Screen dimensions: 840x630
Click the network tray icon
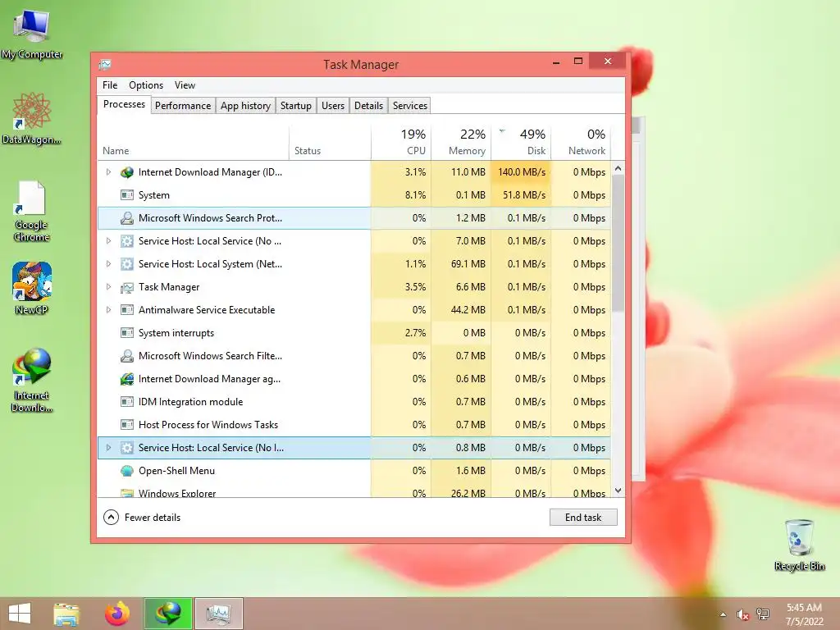coord(763,614)
